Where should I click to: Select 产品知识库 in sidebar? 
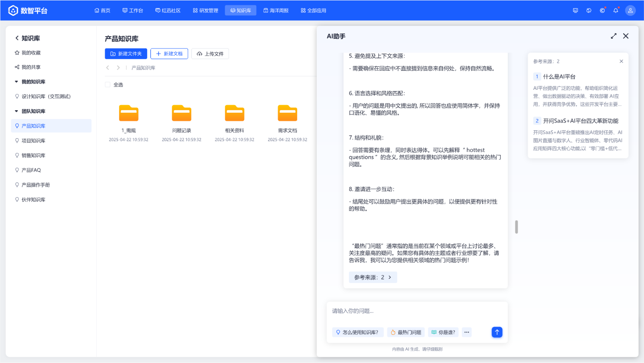[51, 126]
